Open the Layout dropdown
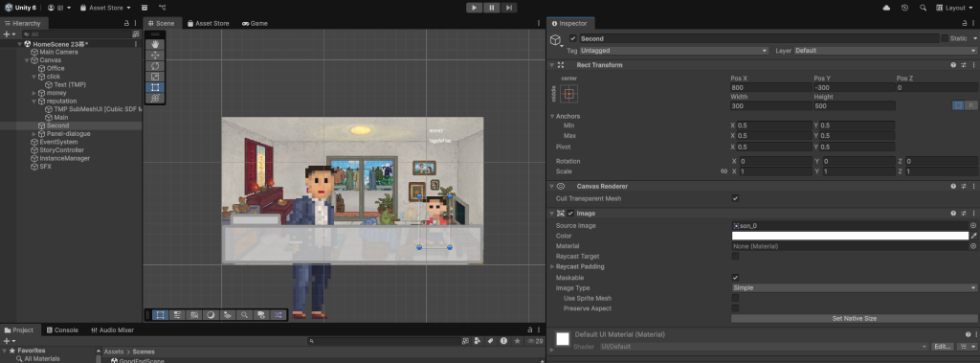 954,8
